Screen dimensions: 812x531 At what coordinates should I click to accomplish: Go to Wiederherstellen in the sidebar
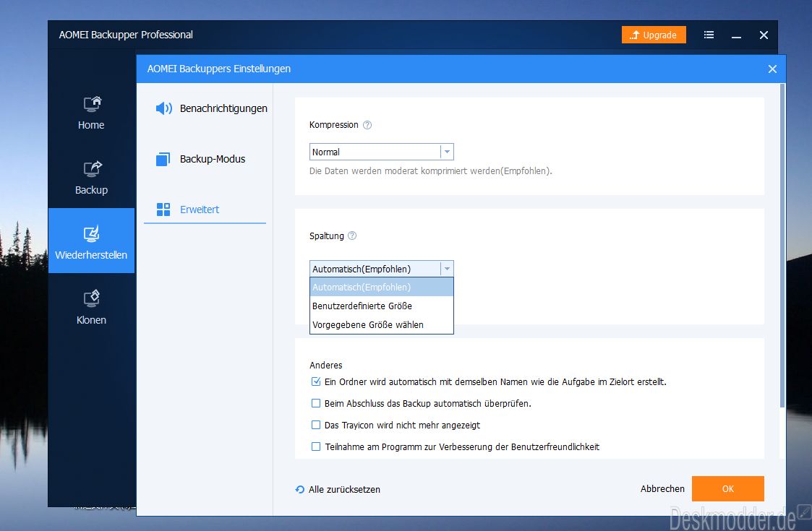(91, 241)
